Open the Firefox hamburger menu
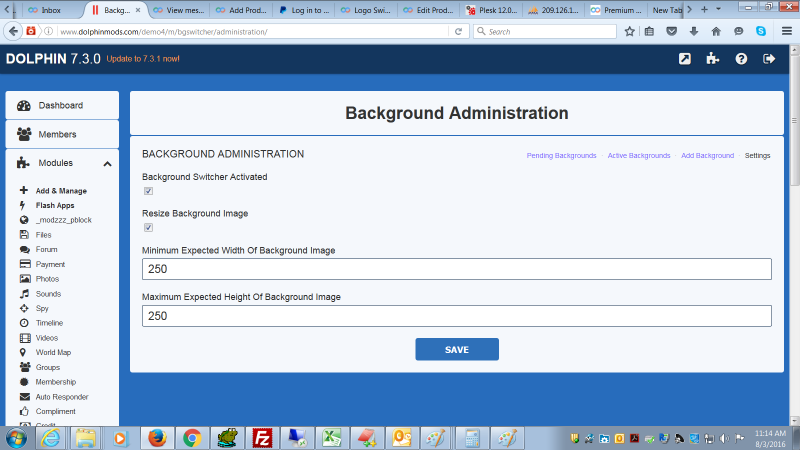800x450 pixels. (787, 32)
